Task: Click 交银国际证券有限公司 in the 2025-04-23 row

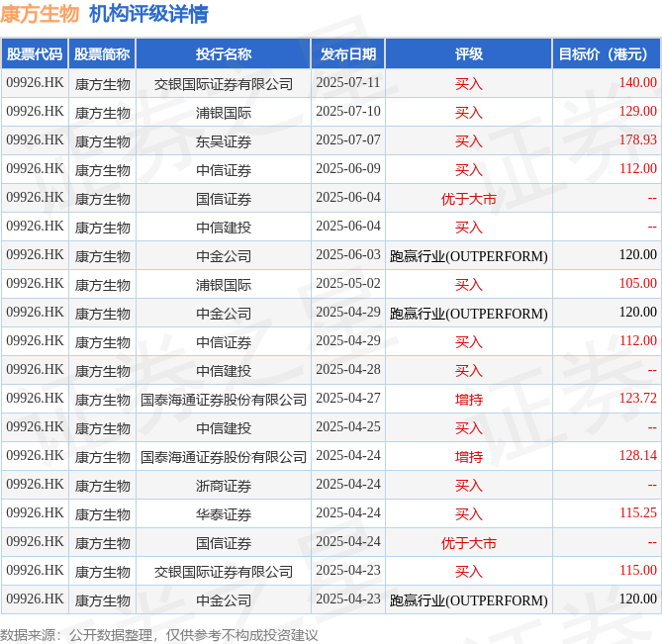Action: (x=224, y=572)
